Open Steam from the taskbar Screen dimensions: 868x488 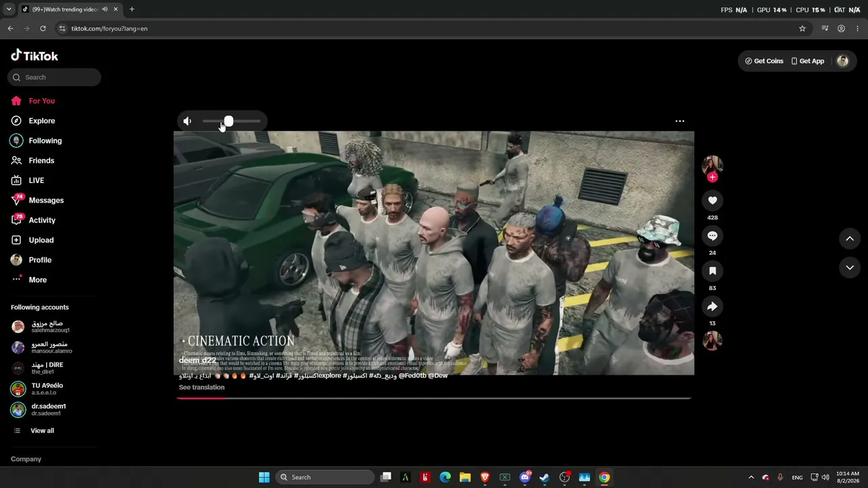point(545,477)
